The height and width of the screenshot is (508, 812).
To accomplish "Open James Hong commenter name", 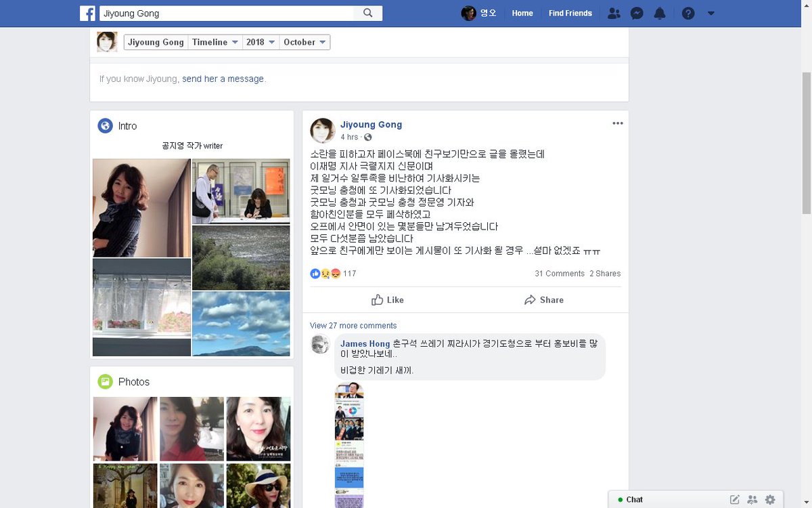I will (365, 344).
